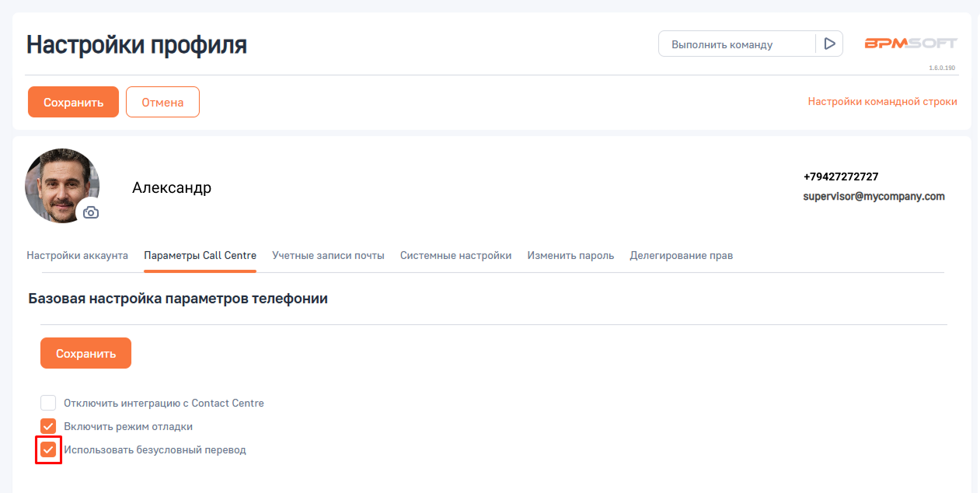Toggle 'Использовать безусловный перевод' checkbox
The height and width of the screenshot is (493, 980).
point(48,449)
